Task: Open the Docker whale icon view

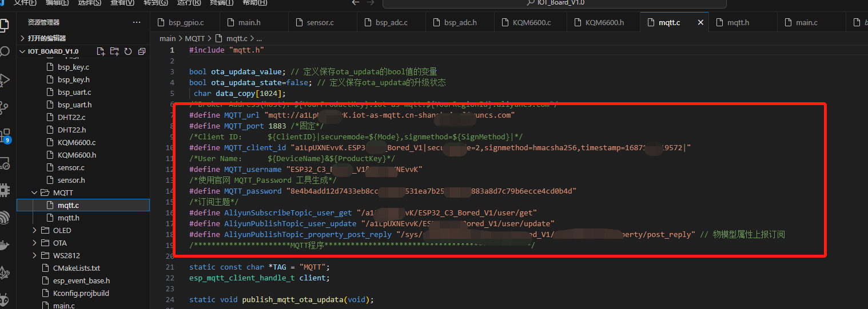Action: pyautogui.click(x=5, y=246)
